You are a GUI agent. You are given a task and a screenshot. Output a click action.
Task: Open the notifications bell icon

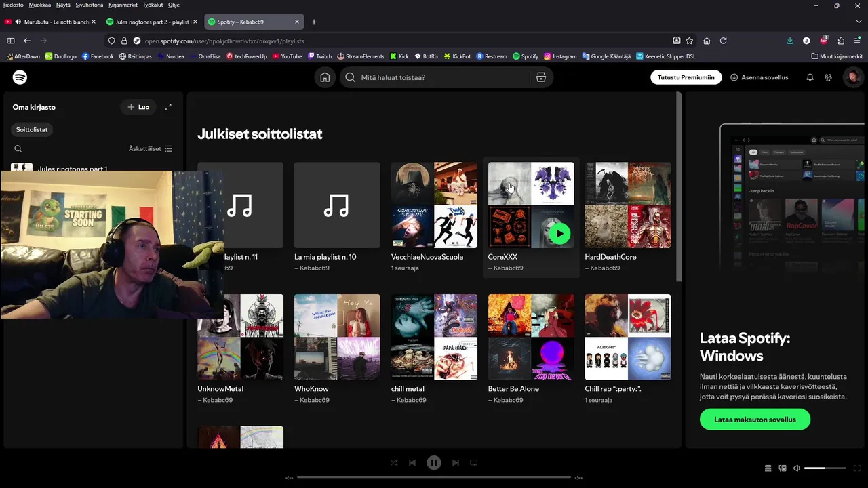810,77
